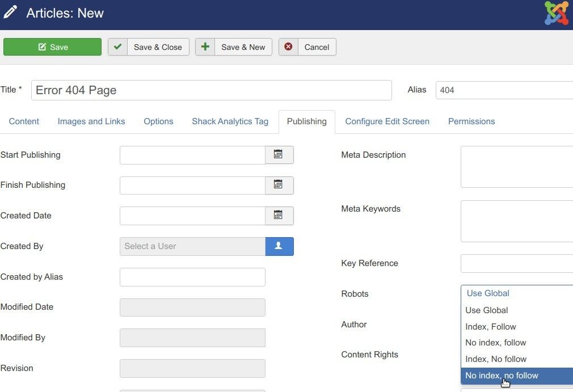Click the green Save button
The width and height of the screenshot is (573, 392).
(x=52, y=47)
